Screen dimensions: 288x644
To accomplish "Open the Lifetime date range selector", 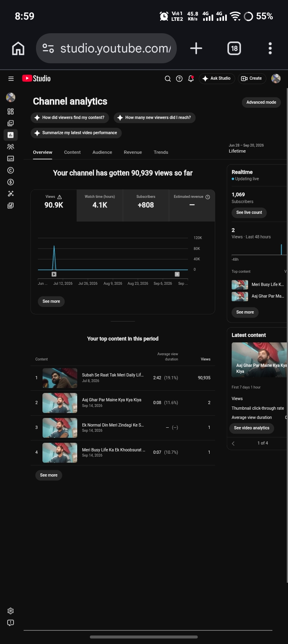I will (x=246, y=148).
